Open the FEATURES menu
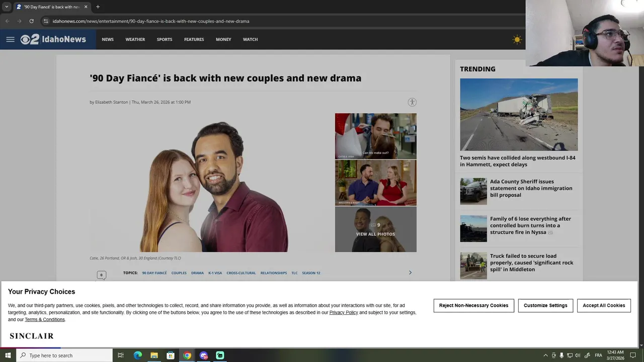The width and height of the screenshot is (644, 362). coord(194,39)
